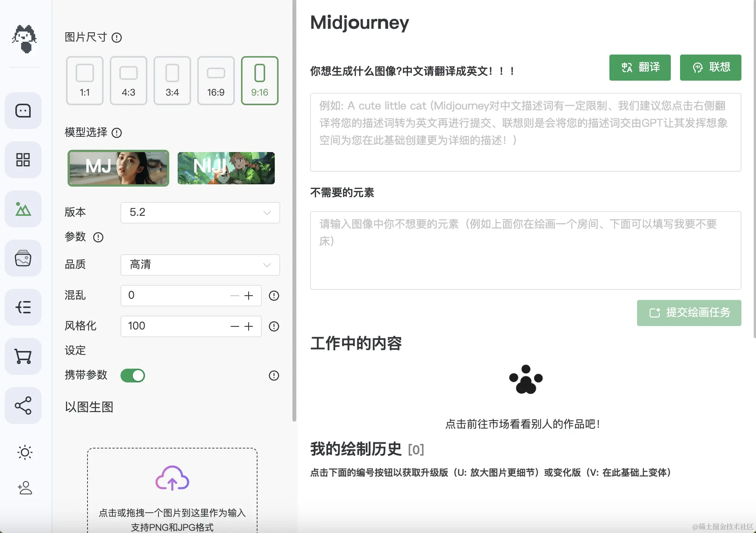
Task: Click the cat mascot logo icon
Action: 24,39
